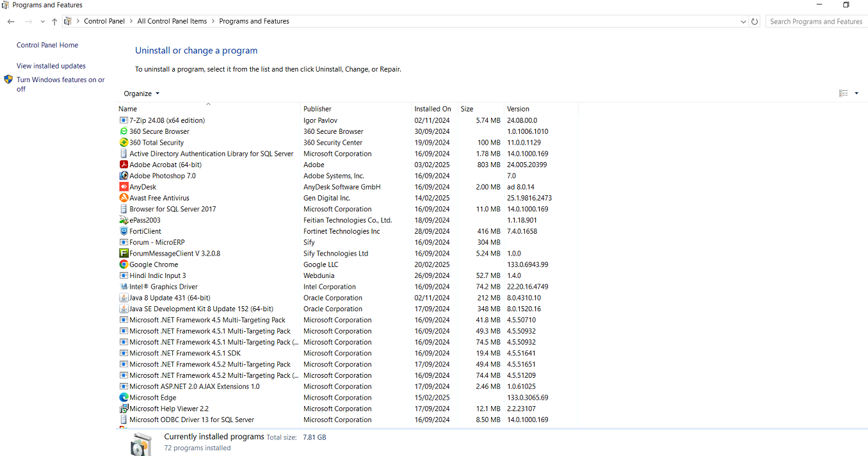The width and height of the screenshot is (868, 456).
Task: Expand the chevron after All Control Panel Items
Action: coord(213,21)
